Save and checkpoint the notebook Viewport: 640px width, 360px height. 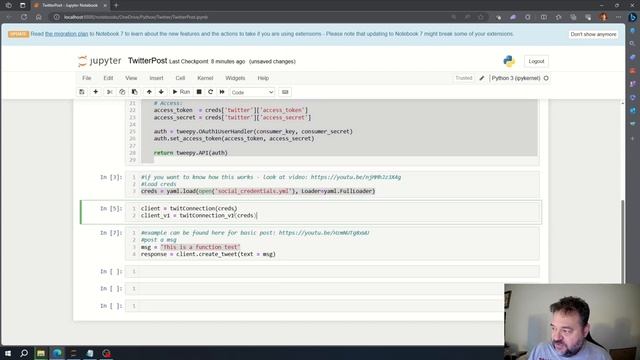pyautogui.click(x=82, y=92)
